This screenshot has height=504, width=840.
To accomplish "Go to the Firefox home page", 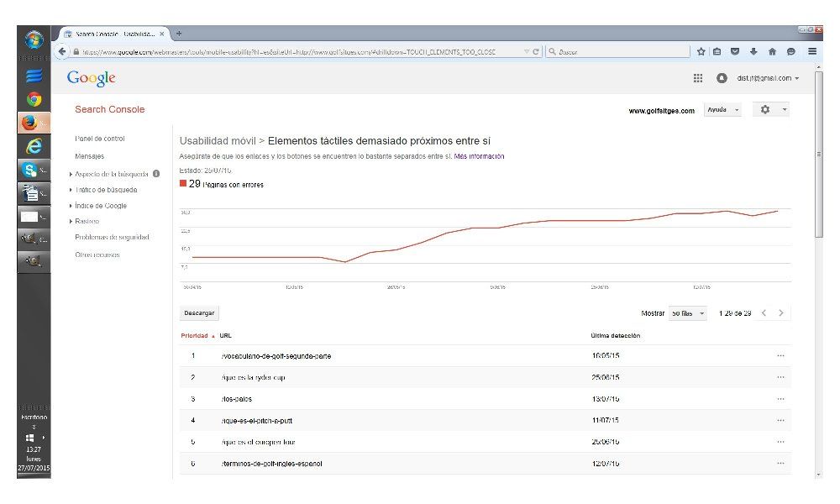I will (x=772, y=51).
